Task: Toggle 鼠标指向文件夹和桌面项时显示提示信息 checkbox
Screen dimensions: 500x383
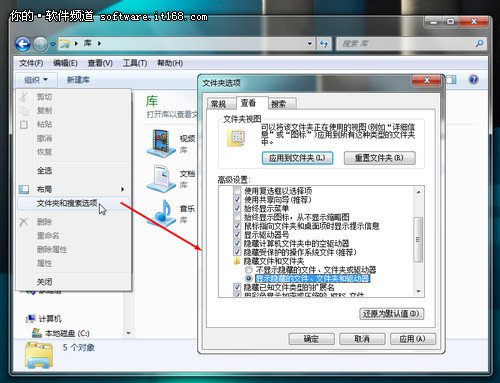Action: click(237, 226)
